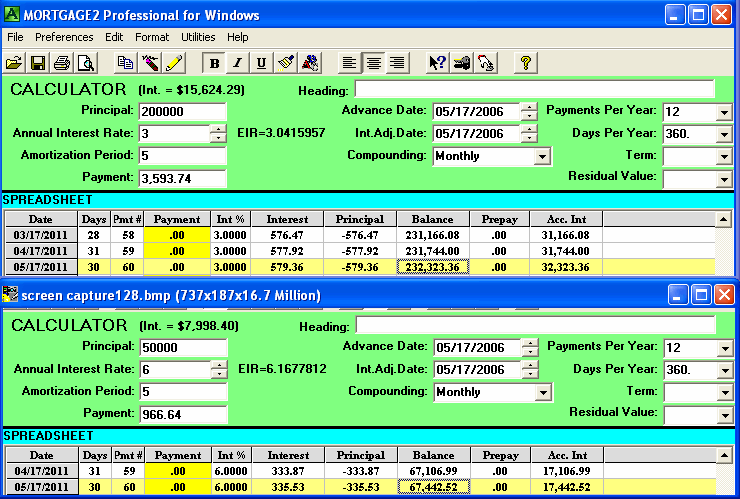Click the Payment column header in MORTGAGE2 spreadsheet
Viewport: 740px width, 499px height.
point(177,219)
